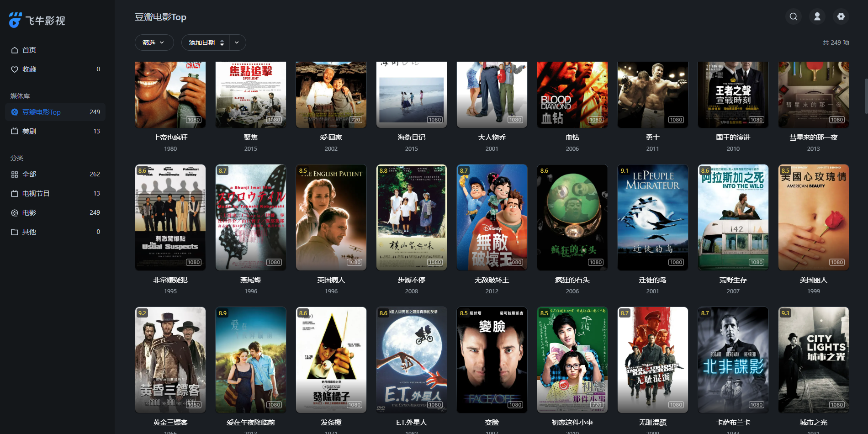
Task: Open the search icon in top bar
Action: 794,16
